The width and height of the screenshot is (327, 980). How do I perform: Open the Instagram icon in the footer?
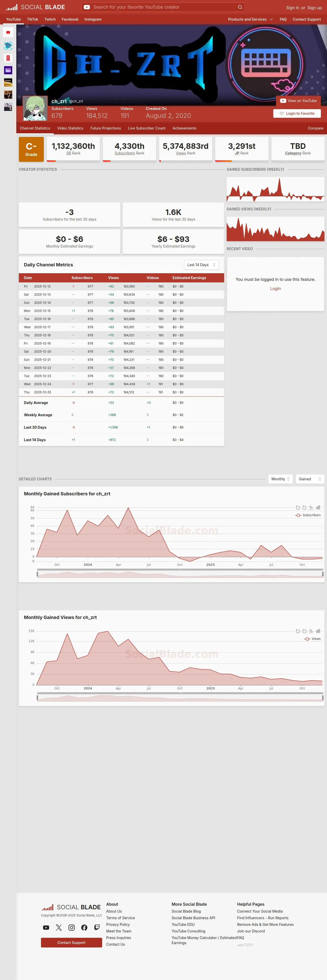(72, 928)
